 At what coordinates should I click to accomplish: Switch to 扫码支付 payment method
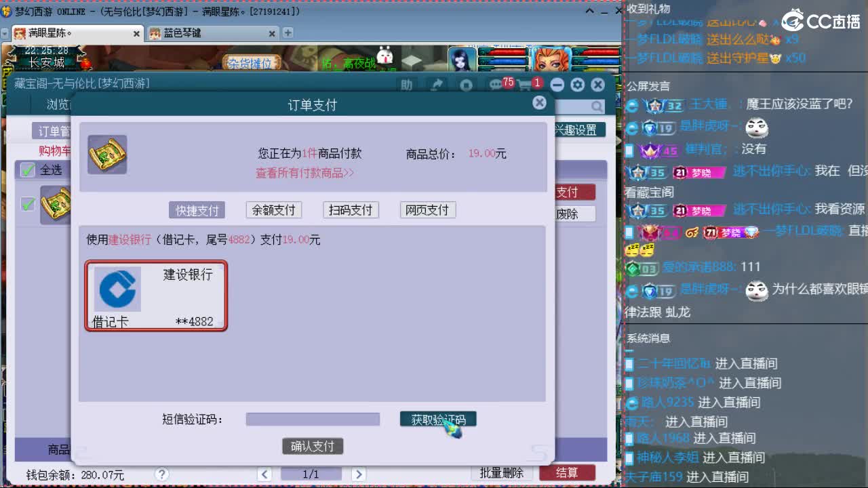351,210
